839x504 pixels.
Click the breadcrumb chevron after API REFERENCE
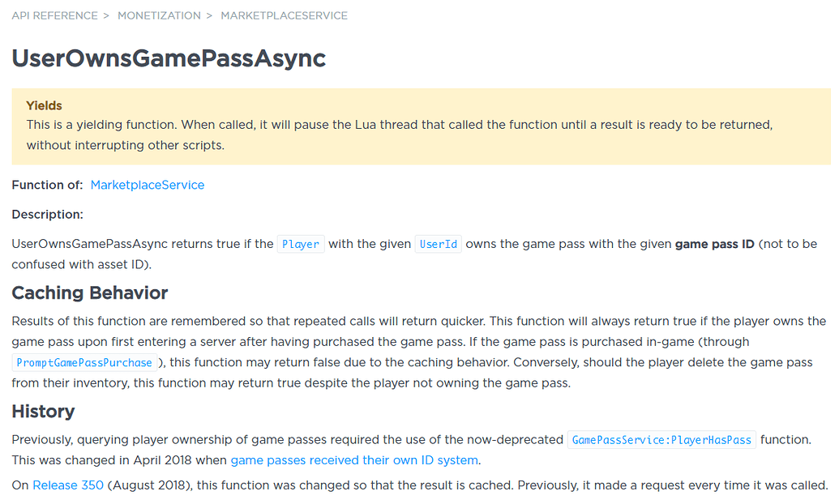tap(106, 15)
